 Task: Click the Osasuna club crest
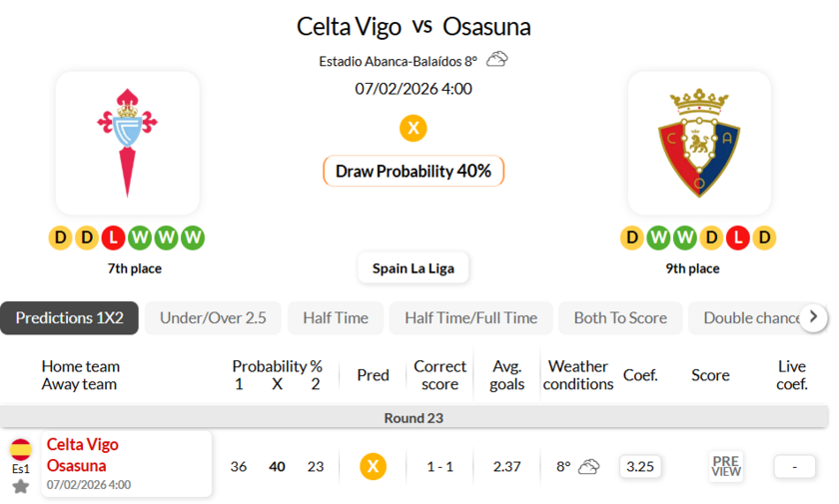[699, 143]
